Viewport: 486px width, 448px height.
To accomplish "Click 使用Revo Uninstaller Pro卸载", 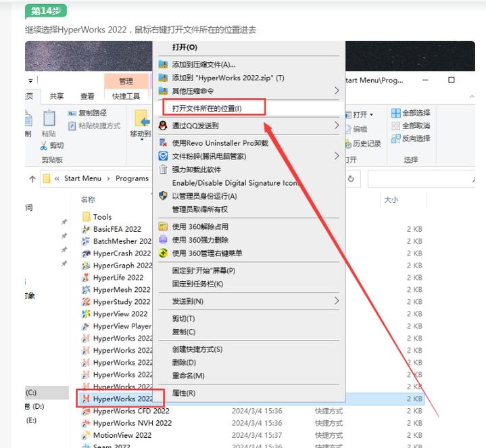I will coord(220,143).
